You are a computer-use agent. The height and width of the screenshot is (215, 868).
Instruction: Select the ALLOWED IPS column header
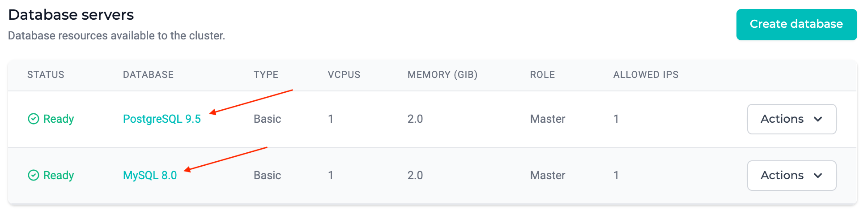[646, 75]
